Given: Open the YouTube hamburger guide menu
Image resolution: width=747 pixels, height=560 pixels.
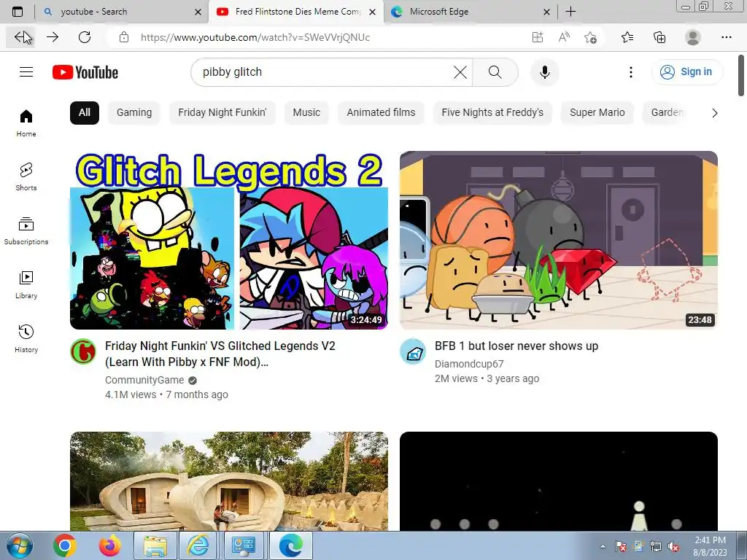Looking at the screenshot, I should pos(26,72).
